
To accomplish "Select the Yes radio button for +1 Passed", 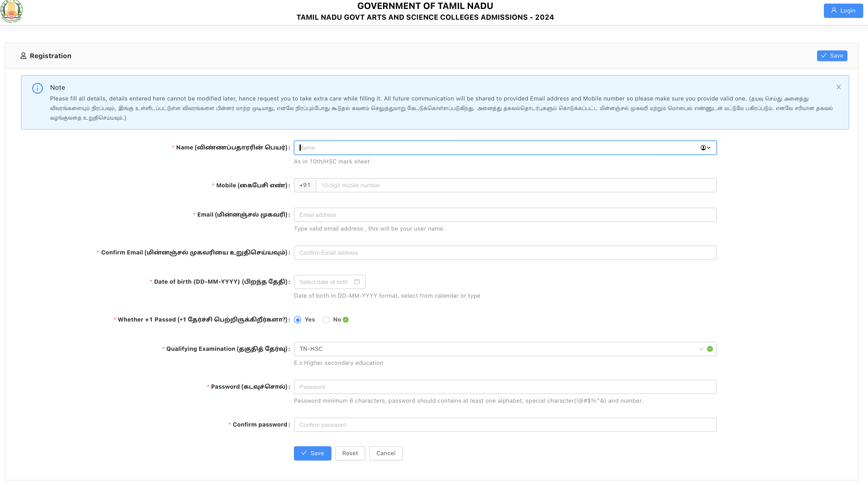I will [x=297, y=320].
